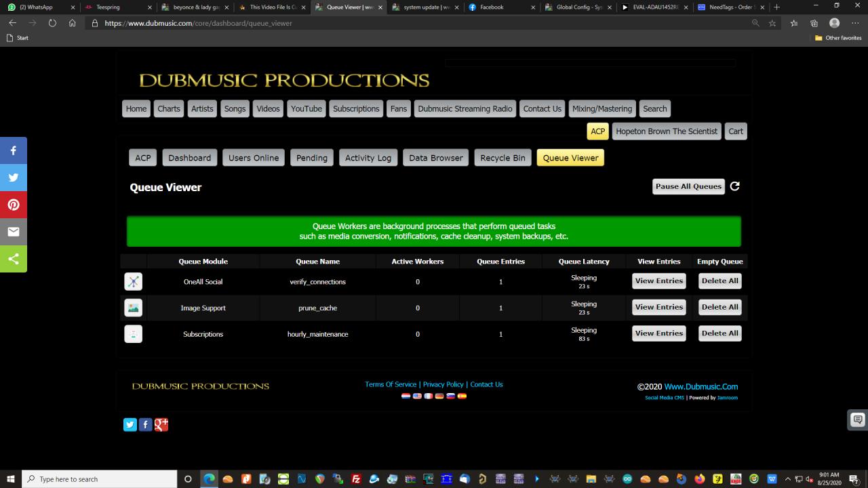This screenshot has height=488, width=868.
Task: Open the Privacy Policy link
Action: tap(443, 384)
